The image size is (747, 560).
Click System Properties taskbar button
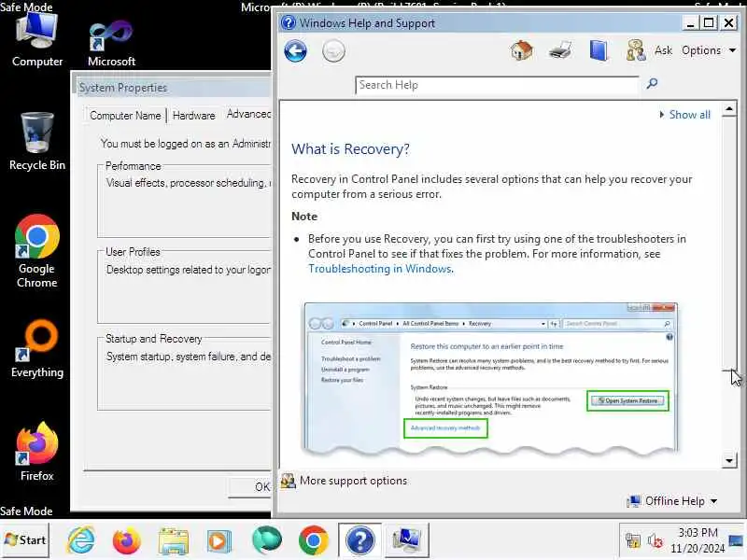[x=406, y=540]
